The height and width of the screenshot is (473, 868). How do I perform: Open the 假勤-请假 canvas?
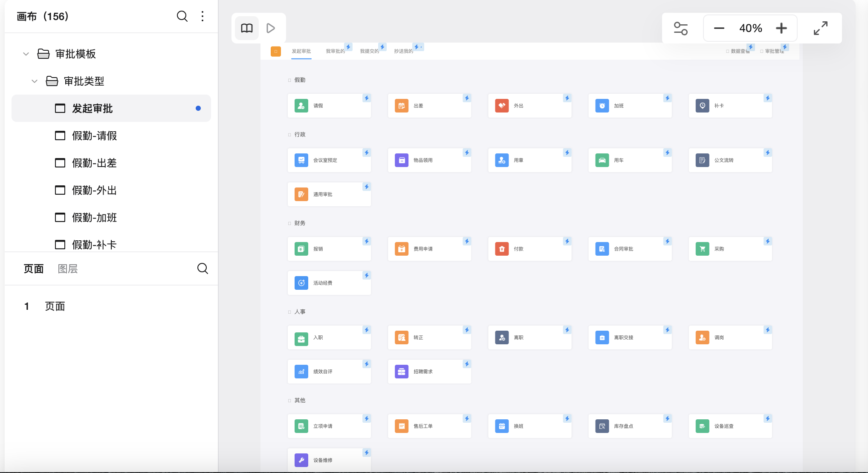[x=111, y=136]
